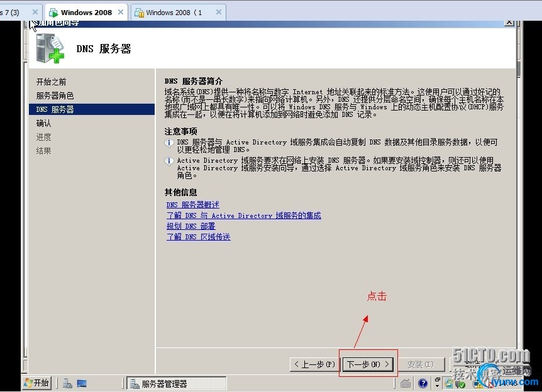
Task: Click the 其他信息 heading text
Action: (181, 192)
